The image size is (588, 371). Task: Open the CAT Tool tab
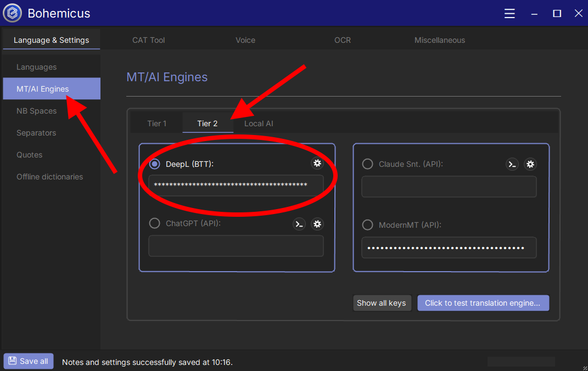[148, 40]
